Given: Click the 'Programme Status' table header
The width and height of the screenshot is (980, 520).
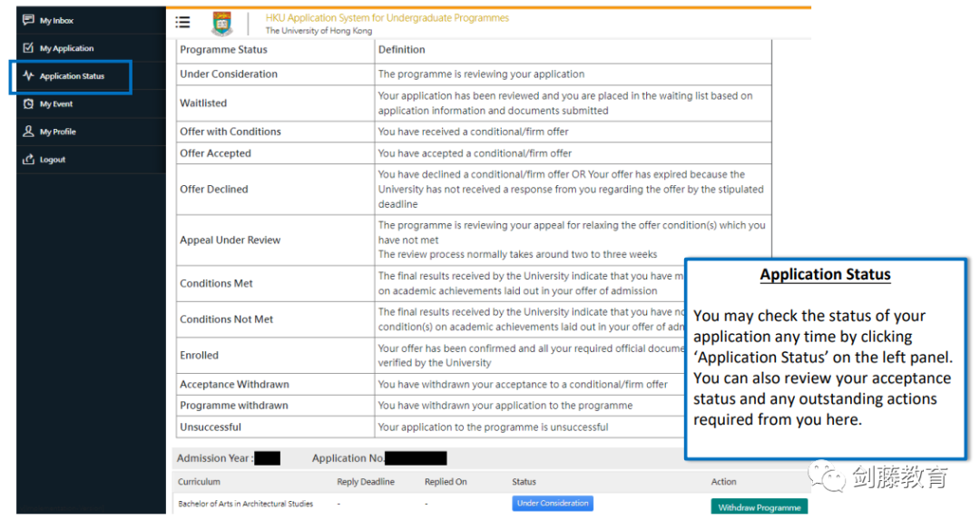Looking at the screenshot, I should pyautogui.click(x=224, y=49).
